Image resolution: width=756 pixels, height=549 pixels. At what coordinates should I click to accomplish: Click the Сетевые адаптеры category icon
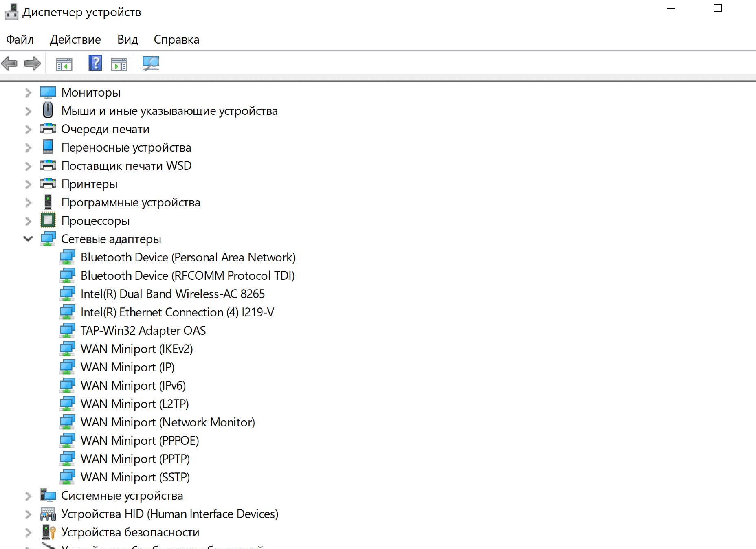[x=48, y=239]
